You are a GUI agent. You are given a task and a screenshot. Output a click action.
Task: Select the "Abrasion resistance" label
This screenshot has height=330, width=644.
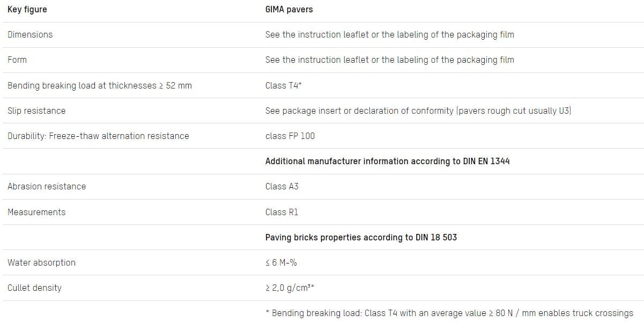pyautogui.click(x=47, y=186)
